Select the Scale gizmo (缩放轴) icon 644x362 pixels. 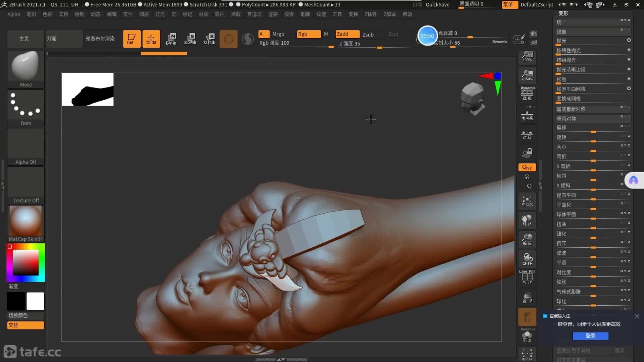point(190,39)
